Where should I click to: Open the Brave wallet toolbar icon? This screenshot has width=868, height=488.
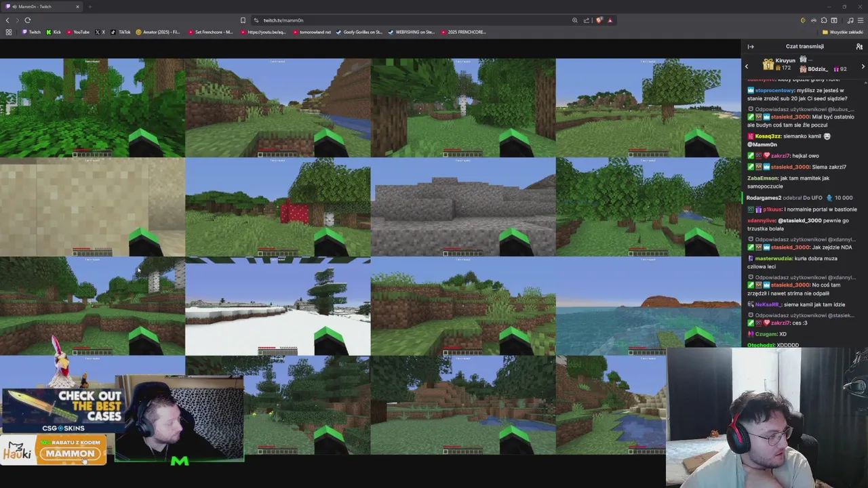834,20
